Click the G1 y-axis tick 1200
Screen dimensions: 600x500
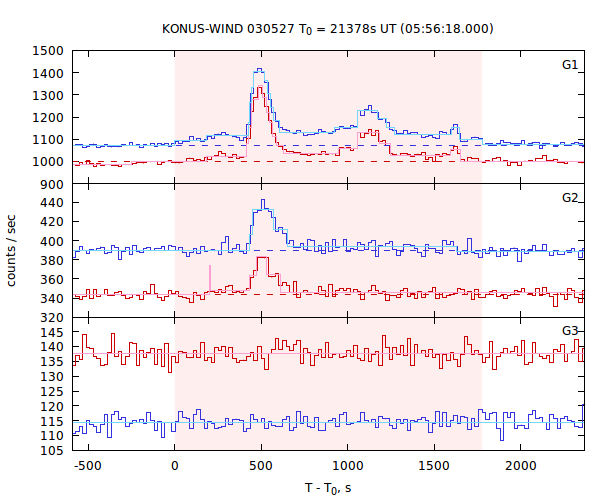tap(48, 117)
